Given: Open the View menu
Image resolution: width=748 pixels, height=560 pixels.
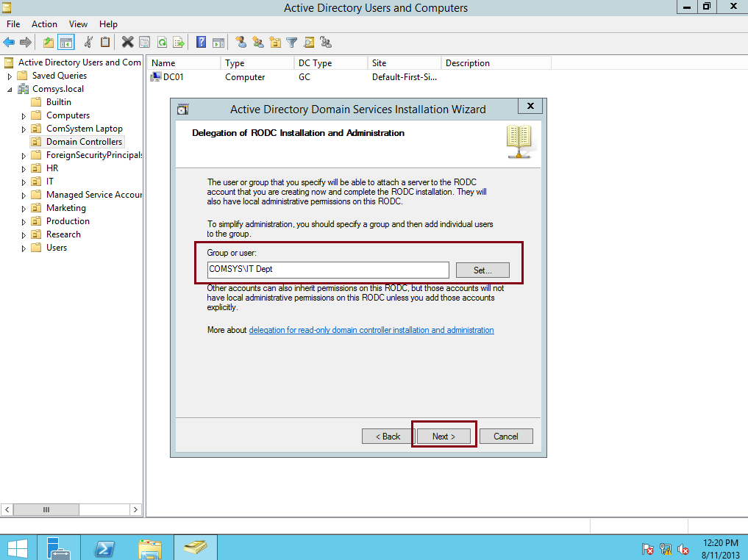Looking at the screenshot, I should click(77, 24).
